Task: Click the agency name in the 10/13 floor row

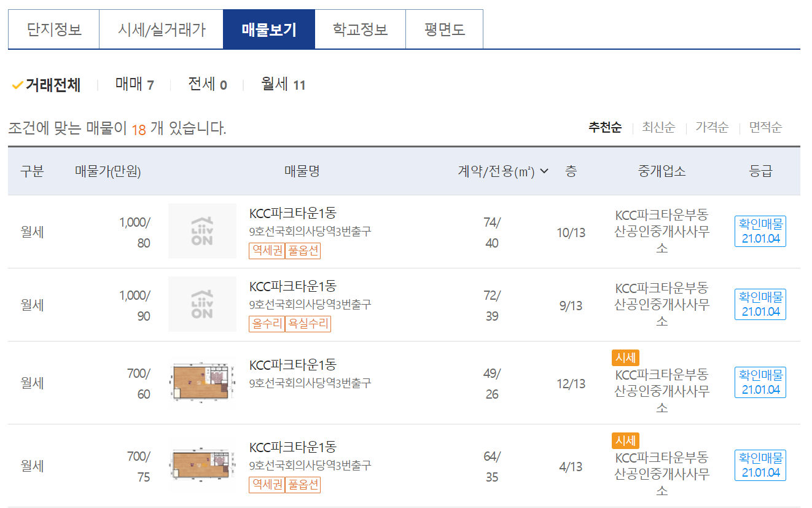Action: click(x=662, y=232)
